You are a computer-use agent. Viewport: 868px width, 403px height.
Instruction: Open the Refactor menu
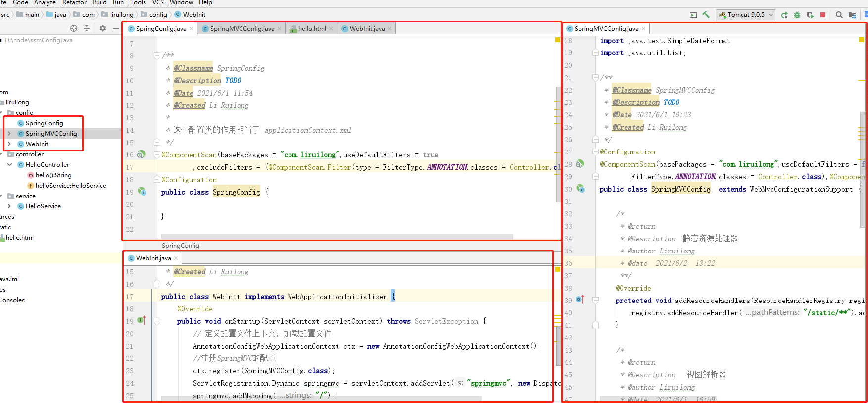point(74,3)
